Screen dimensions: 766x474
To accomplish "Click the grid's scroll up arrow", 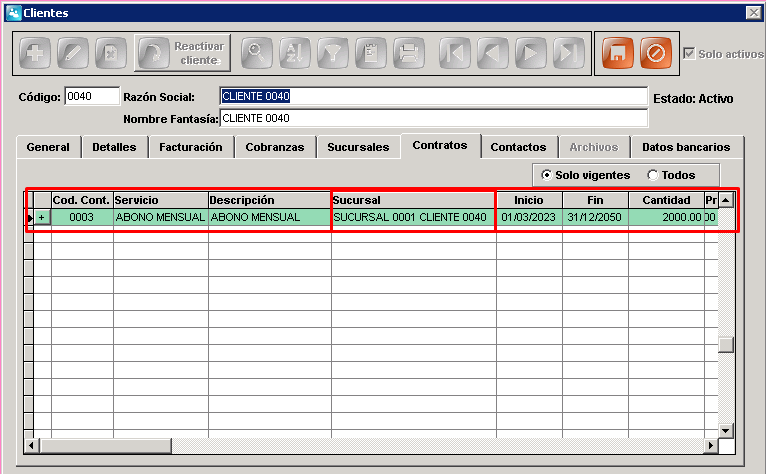I will click(x=726, y=200).
